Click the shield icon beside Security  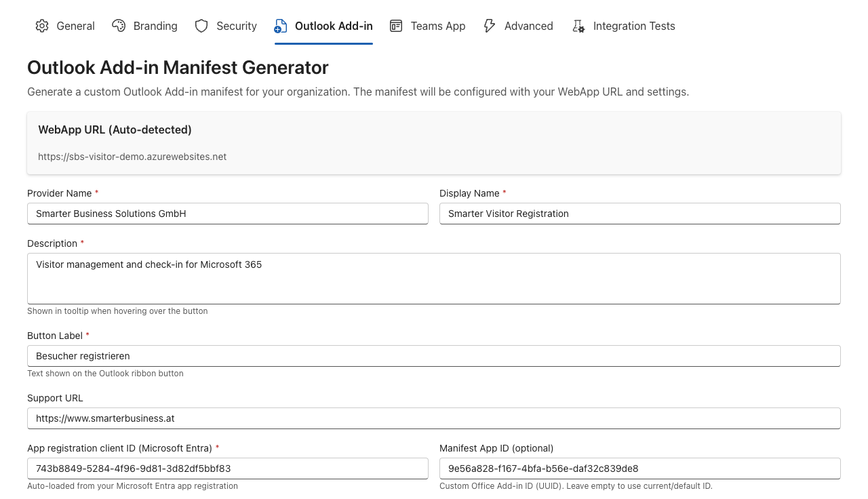(201, 26)
